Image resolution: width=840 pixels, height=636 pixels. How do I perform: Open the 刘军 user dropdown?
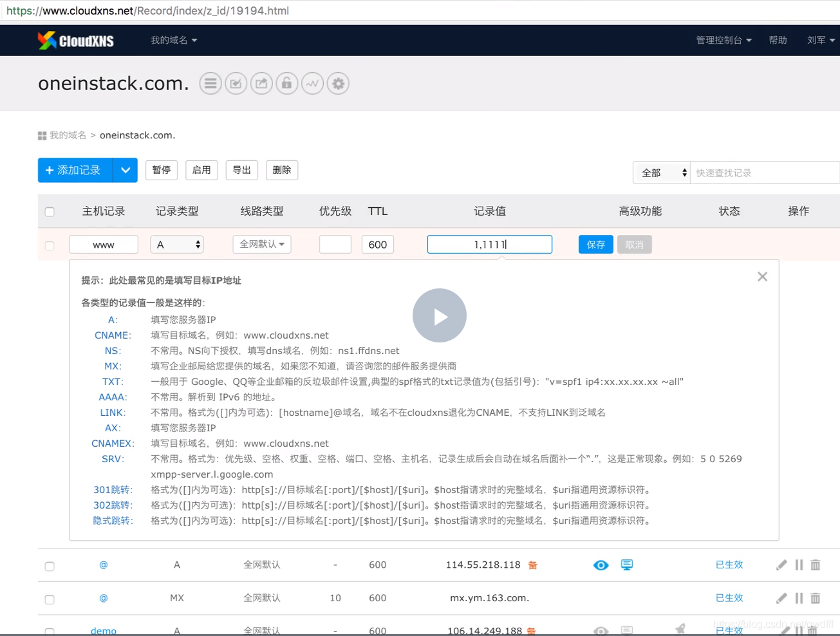point(821,40)
